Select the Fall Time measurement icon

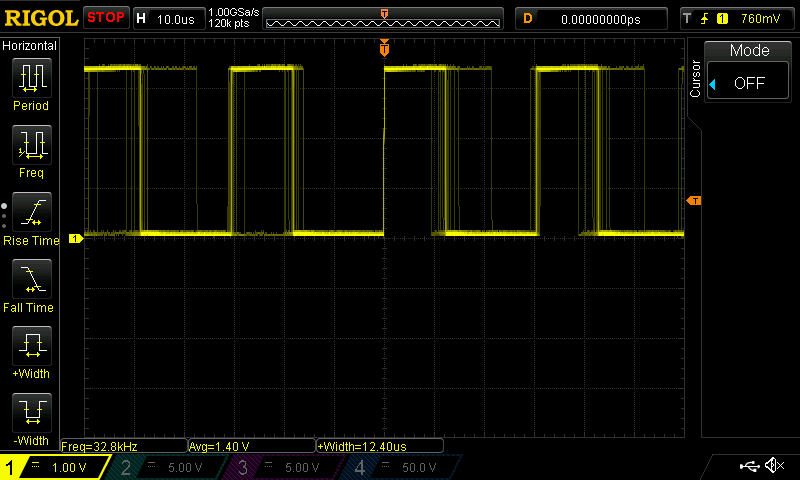click(32, 279)
